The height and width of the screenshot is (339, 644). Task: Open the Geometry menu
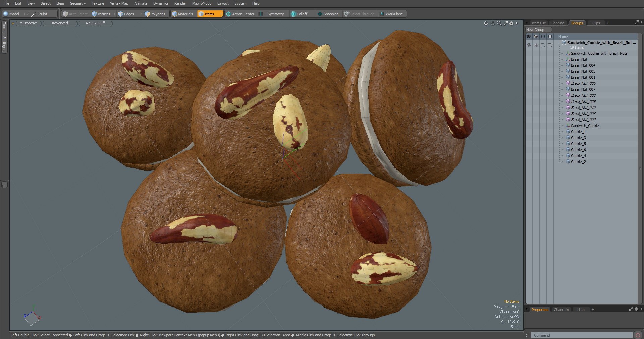coord(77,3)
